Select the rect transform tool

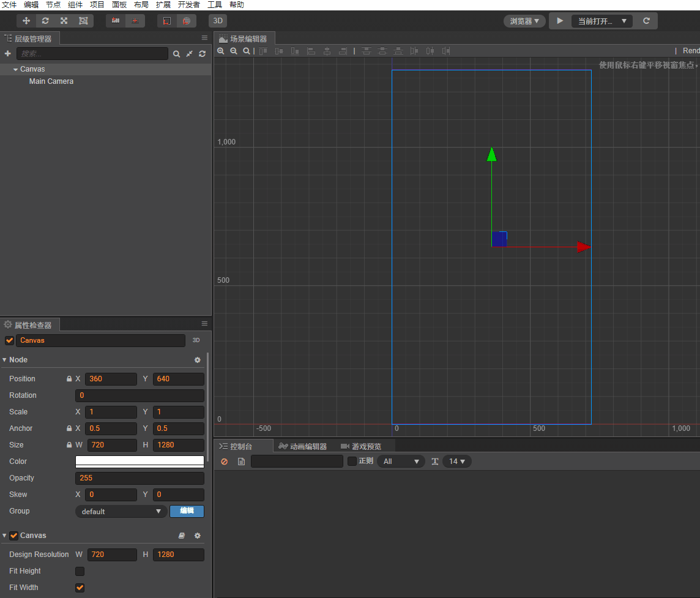pyautogui.click(x=83, y=21)
